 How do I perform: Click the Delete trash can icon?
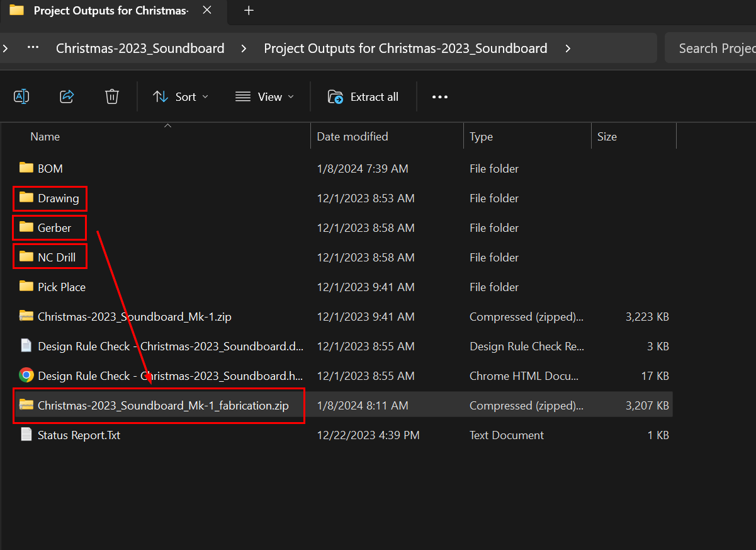click(112, 96)
